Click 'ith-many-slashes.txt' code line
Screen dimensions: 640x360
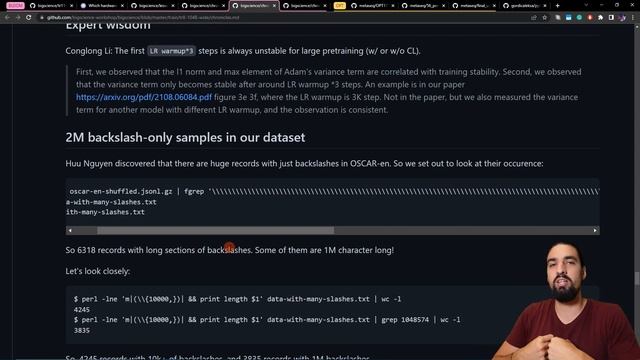105,212
